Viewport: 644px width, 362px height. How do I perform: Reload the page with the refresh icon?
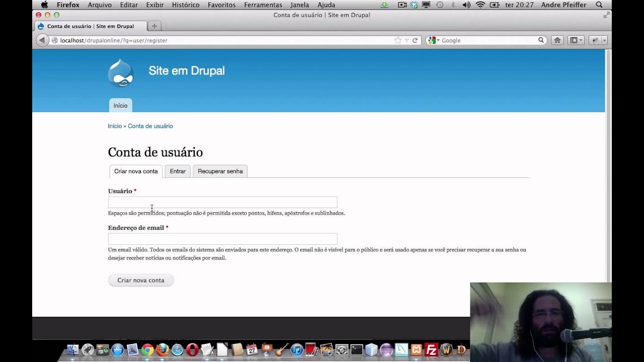[x=415, y=40]
